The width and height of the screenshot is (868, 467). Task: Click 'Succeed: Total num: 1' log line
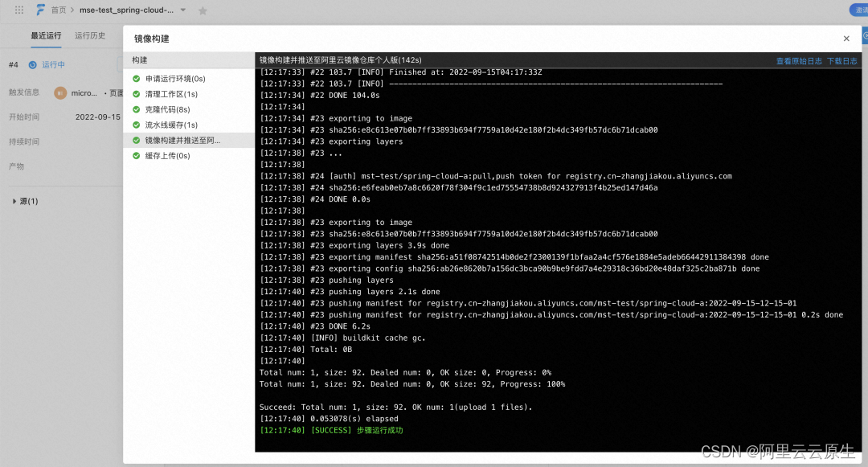(395, 407)
